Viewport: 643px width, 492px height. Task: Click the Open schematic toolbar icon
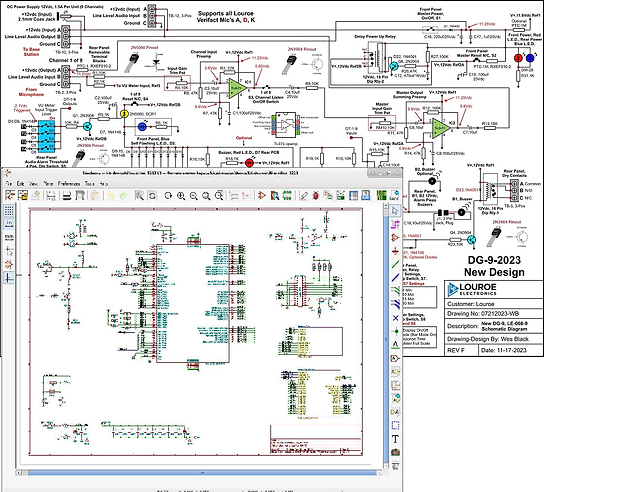23,195
